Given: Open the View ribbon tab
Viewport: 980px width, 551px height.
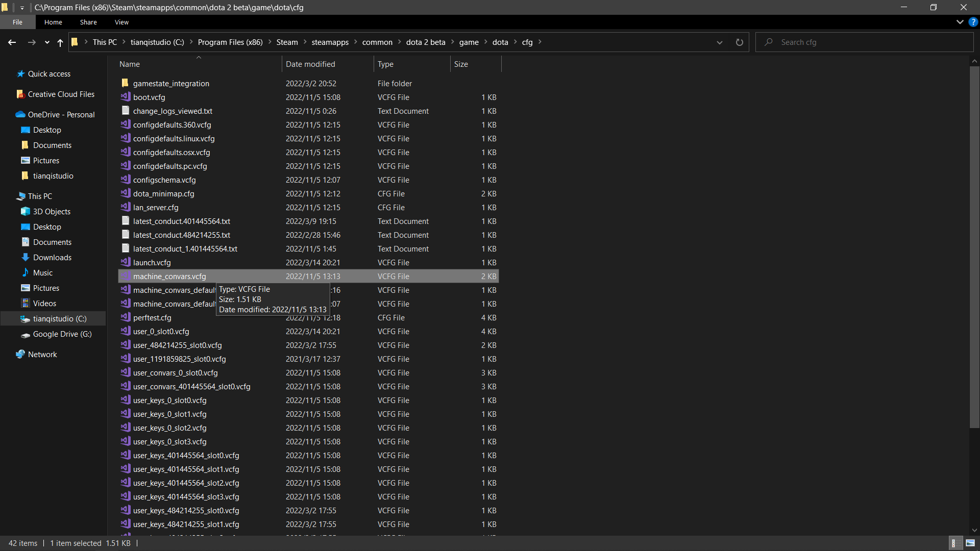Looking at the screenshot, I should coord(121,22).
